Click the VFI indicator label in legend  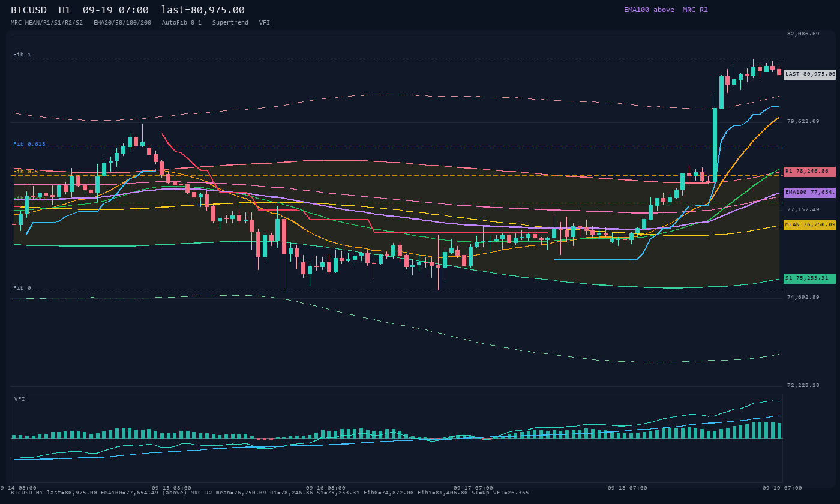point(265,23)
